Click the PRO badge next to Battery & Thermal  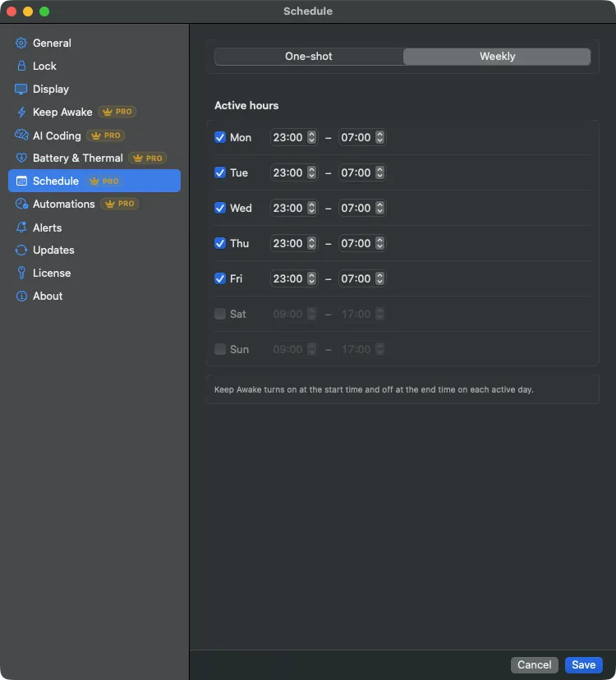(148, 159)
